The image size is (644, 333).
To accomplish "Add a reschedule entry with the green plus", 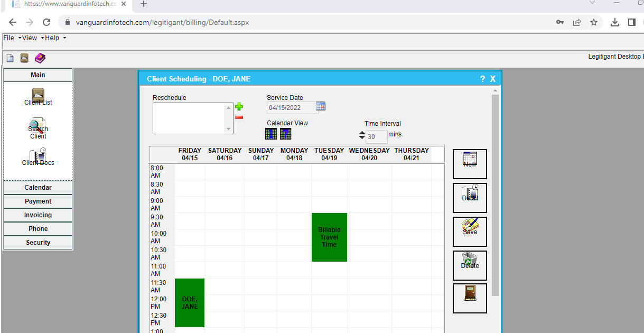I will pos(239,107).
